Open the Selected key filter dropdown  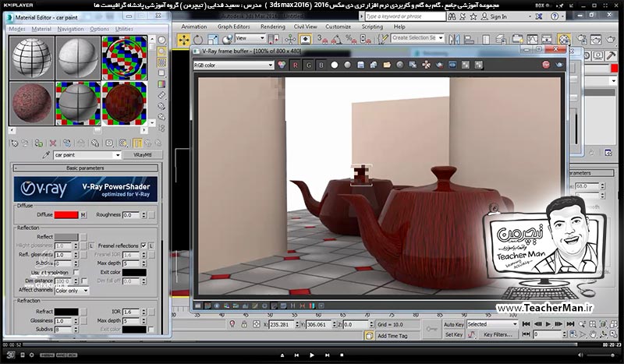coord(492,324)
